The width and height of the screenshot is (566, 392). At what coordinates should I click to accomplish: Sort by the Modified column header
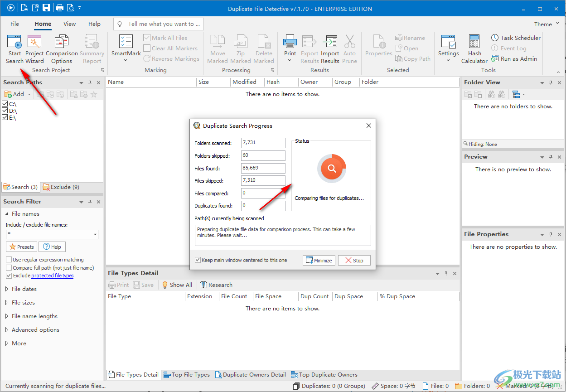[x=247, y=82]
